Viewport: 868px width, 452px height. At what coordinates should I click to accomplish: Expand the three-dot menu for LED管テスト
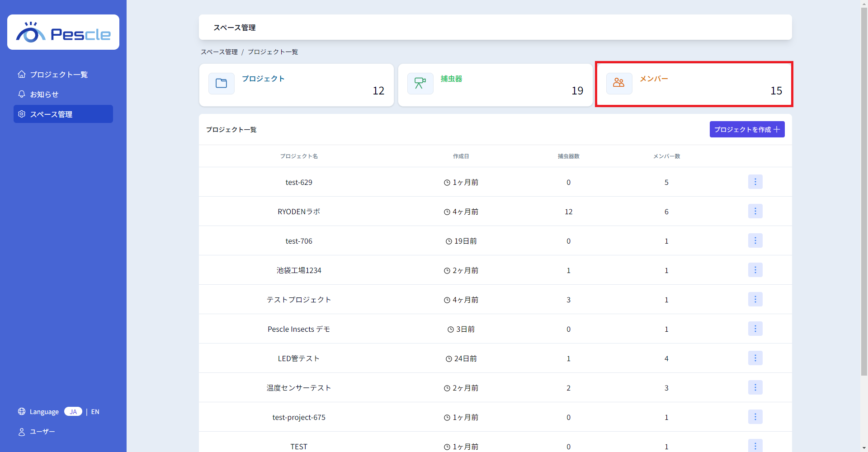tap(755, 358)
